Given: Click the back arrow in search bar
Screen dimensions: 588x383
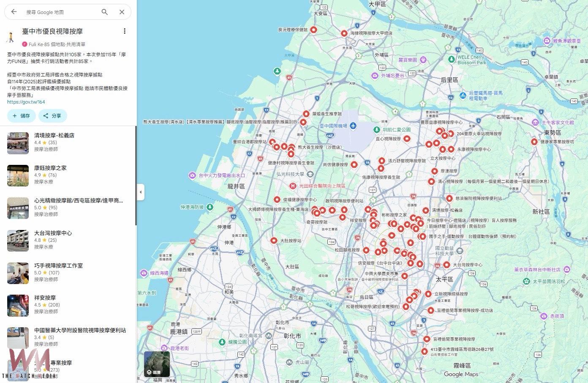Looking at the screenshot, I should pos(14,12).
